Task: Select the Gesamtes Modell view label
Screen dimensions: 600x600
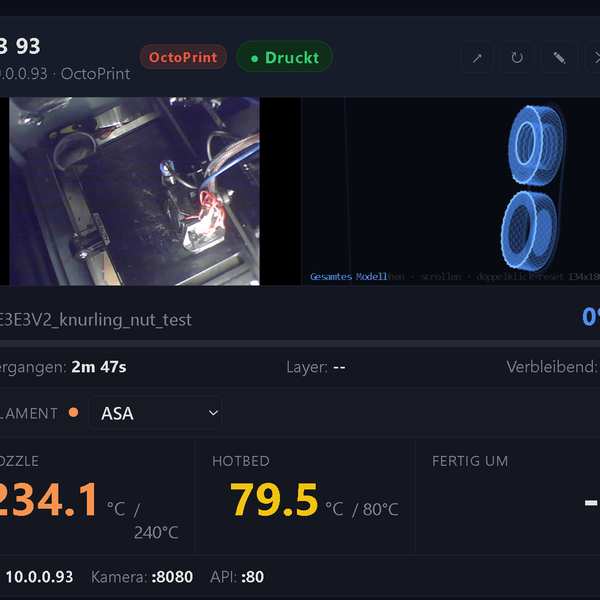Action: point(348,277)
